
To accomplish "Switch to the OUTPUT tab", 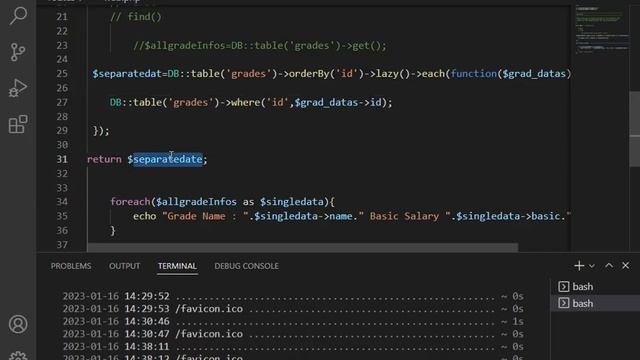I will [x=124, y=266].
